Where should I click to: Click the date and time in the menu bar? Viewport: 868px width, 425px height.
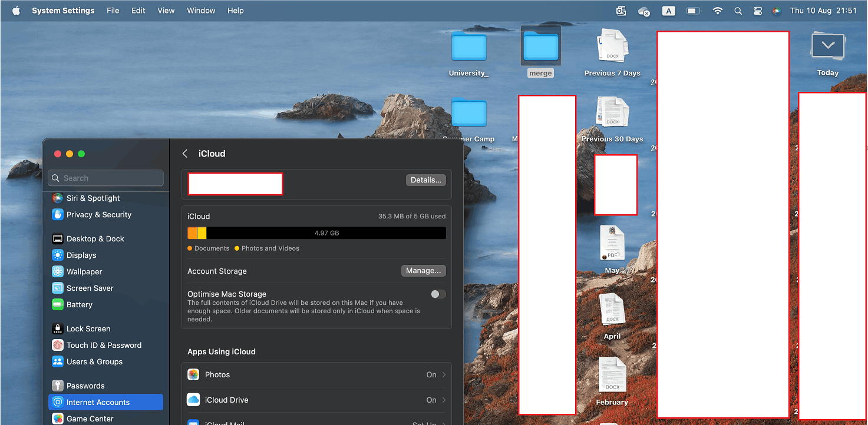tap(823, 11)
